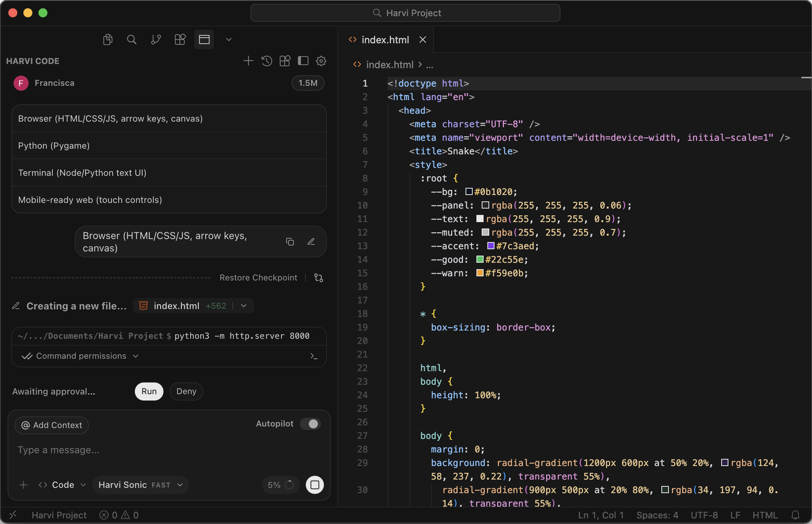Click the title Snake line of code
The height and width of the screenshot is (524, 812).
(x=464, y=151)
